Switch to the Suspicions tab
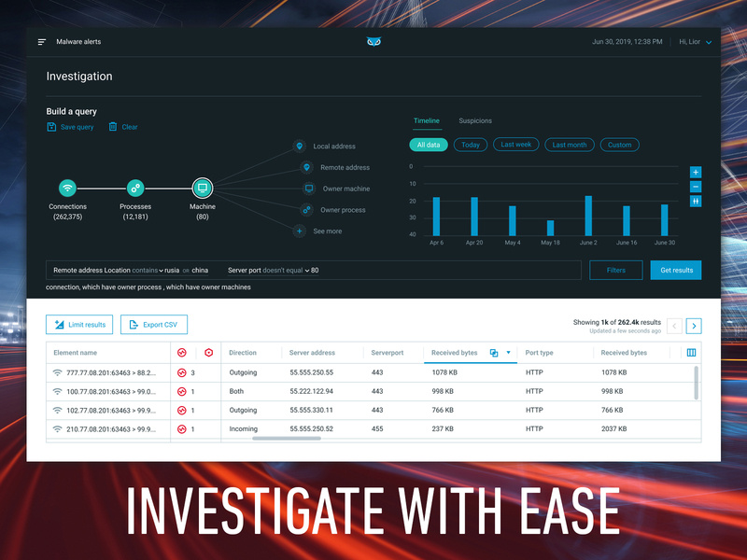 (x=476, y=120)
